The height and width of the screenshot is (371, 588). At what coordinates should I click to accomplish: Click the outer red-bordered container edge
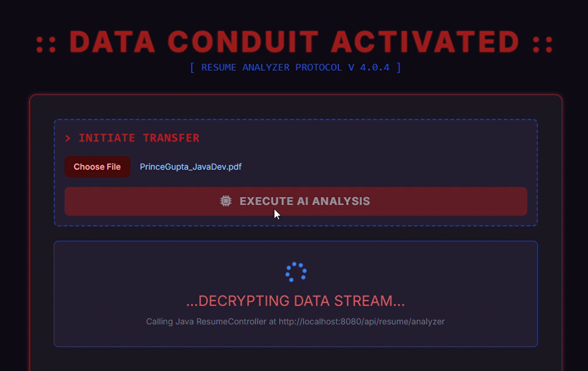[30, 239]
